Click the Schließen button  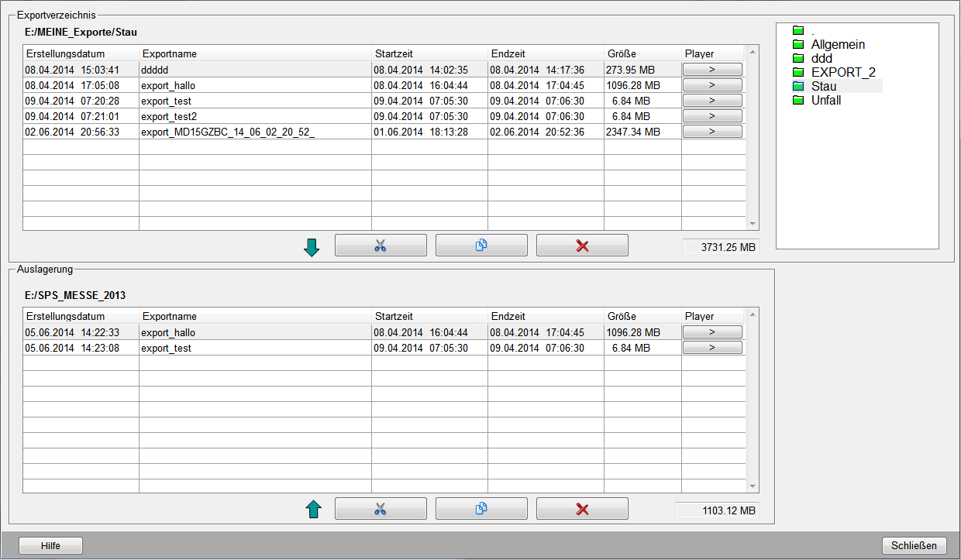point(914,546)
